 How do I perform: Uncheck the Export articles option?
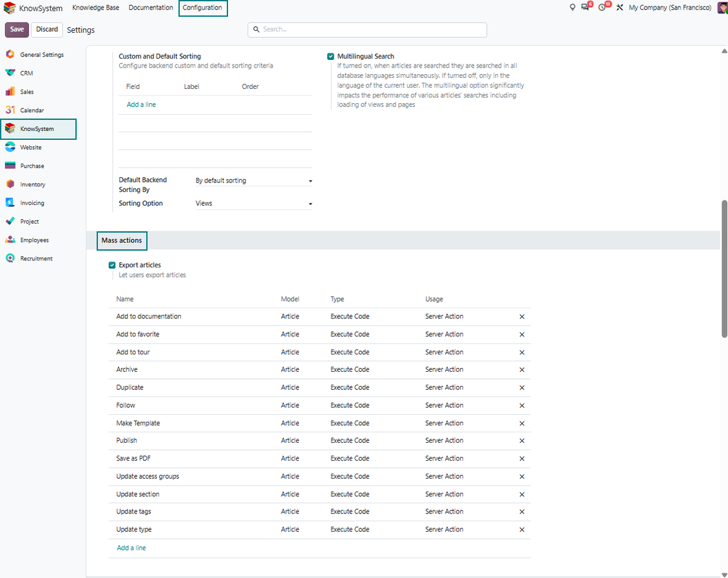[x=112, y=265]
